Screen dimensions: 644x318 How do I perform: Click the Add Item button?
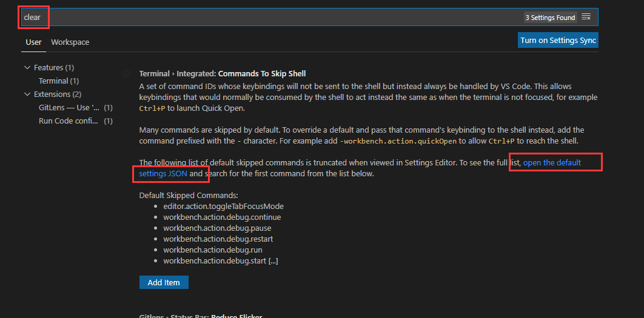[164, 282]
